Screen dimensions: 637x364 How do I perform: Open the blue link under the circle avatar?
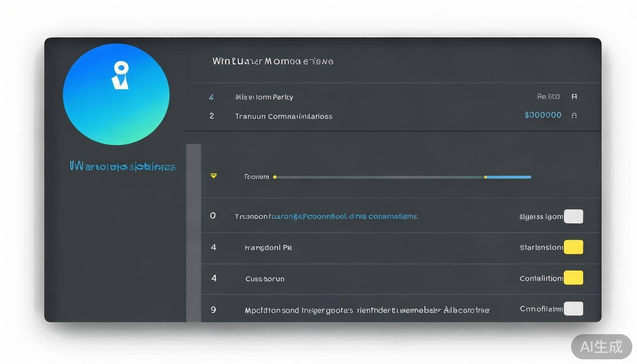coord(123,167)
